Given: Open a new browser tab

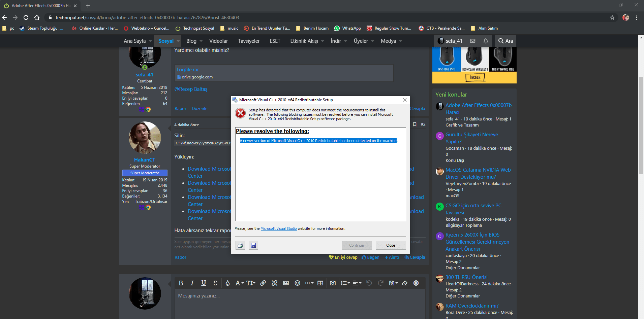Looking at the screenshot, I should (x=88, y=6).
